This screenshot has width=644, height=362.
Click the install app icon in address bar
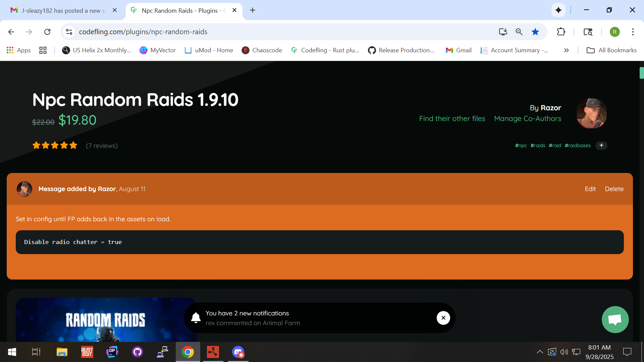(503, 32)
